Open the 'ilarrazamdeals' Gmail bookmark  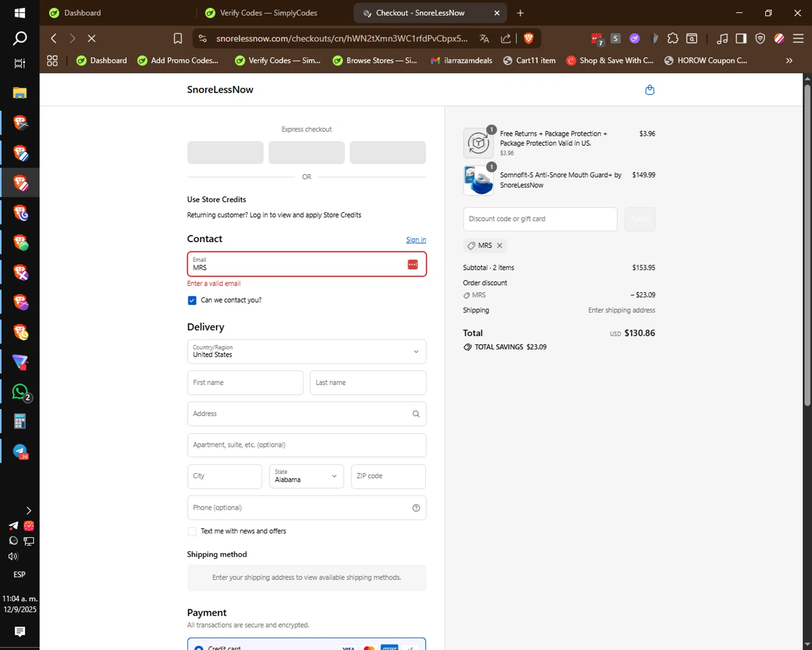(x=461, y=61)
